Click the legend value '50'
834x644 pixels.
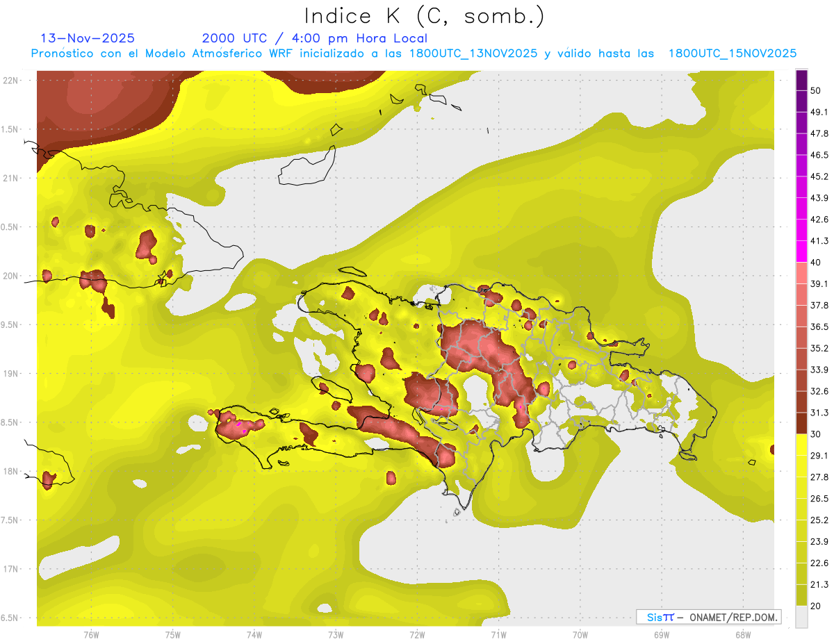[x=816, y=90]
